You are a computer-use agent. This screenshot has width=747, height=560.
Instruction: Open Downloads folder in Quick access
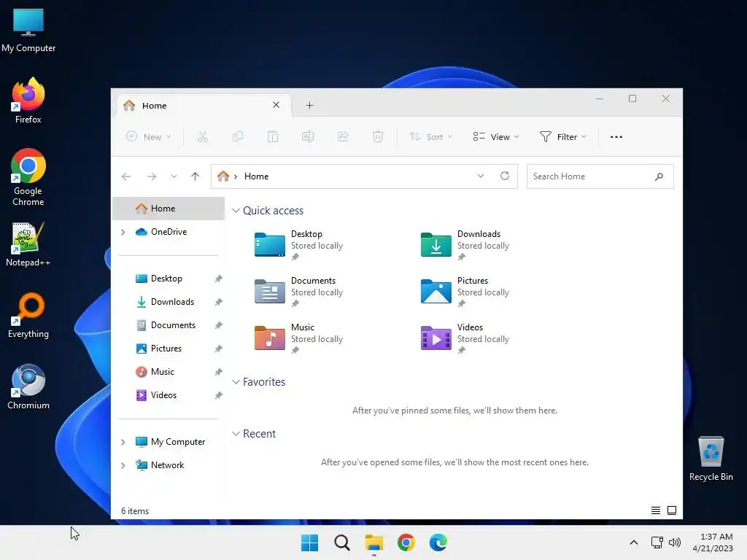point(466,245)
